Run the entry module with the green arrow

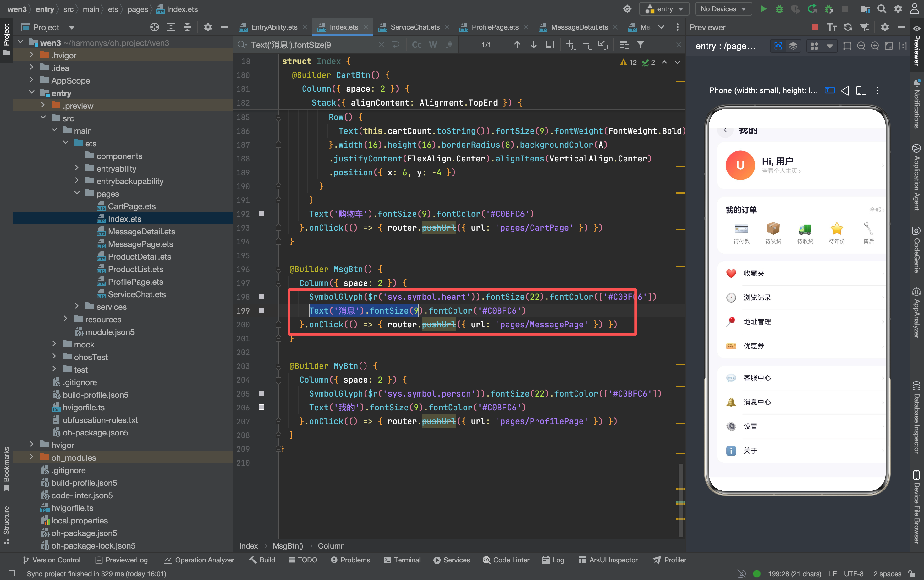763,9
